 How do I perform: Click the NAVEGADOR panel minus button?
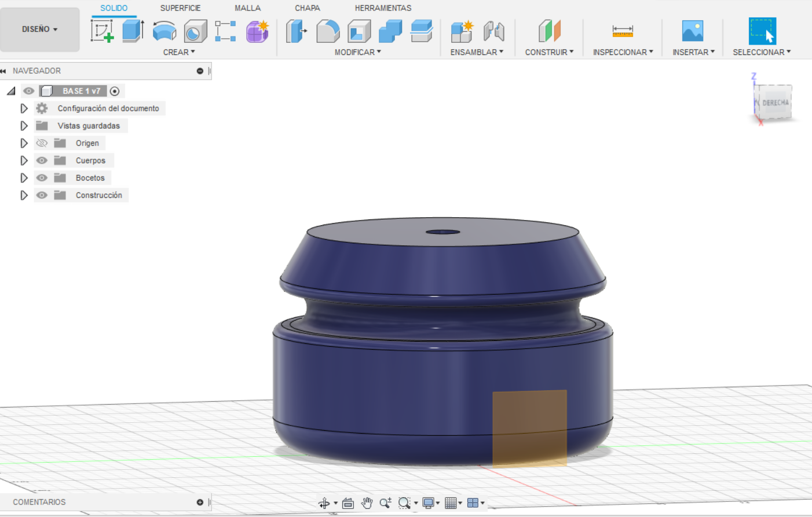(x=200, y=71)
